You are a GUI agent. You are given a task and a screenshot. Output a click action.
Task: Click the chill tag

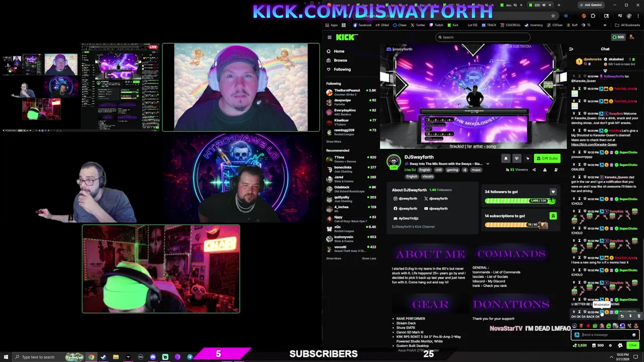439,170
